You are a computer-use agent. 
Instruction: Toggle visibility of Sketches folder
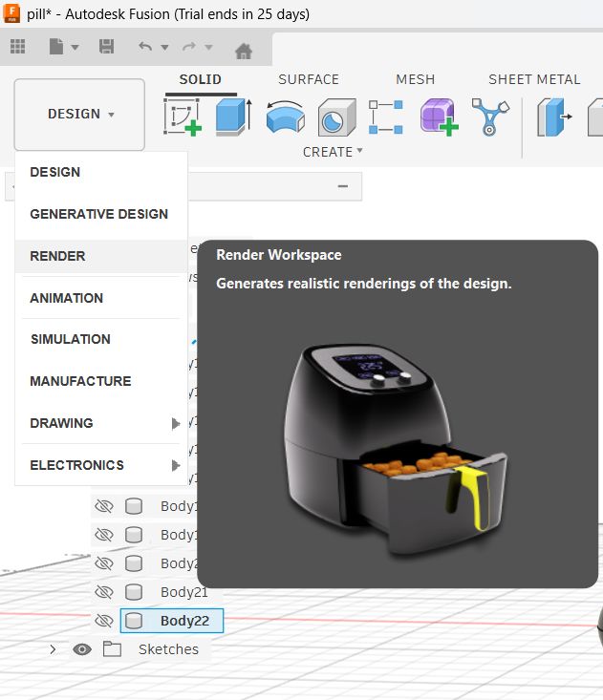pyautogui.click(x=82, y=649)
